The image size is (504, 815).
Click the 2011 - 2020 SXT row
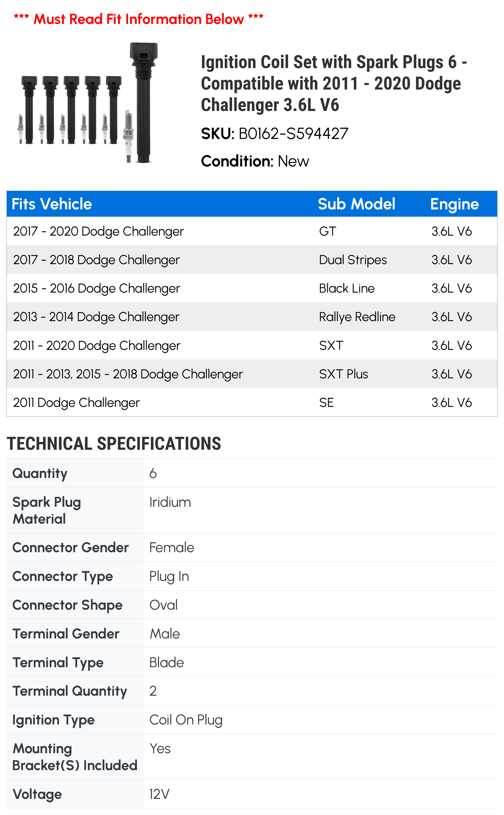click(252, 345)
